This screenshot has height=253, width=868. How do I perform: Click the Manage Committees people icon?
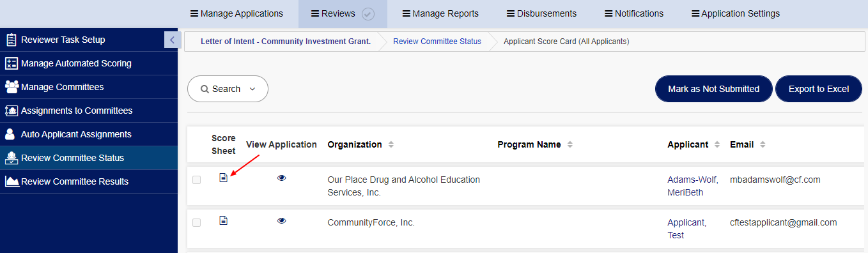click(x=11, y=87)
